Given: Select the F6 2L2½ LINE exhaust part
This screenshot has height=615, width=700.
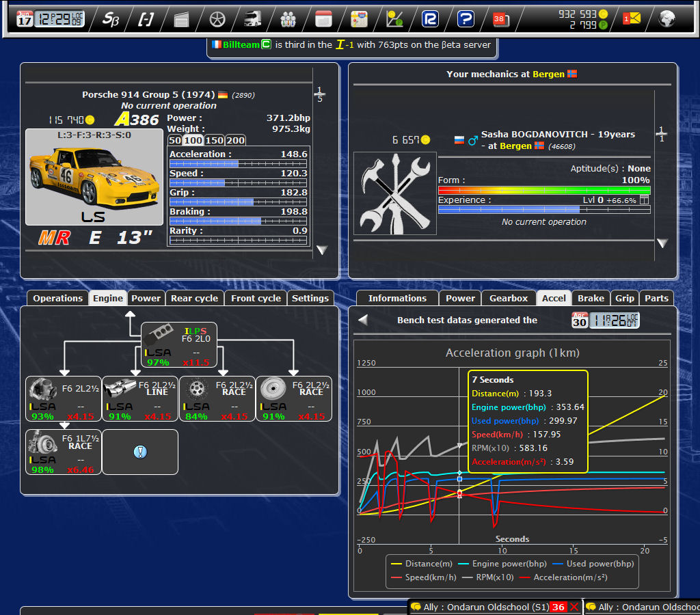Looking at the screenshot, I should 140,398.
